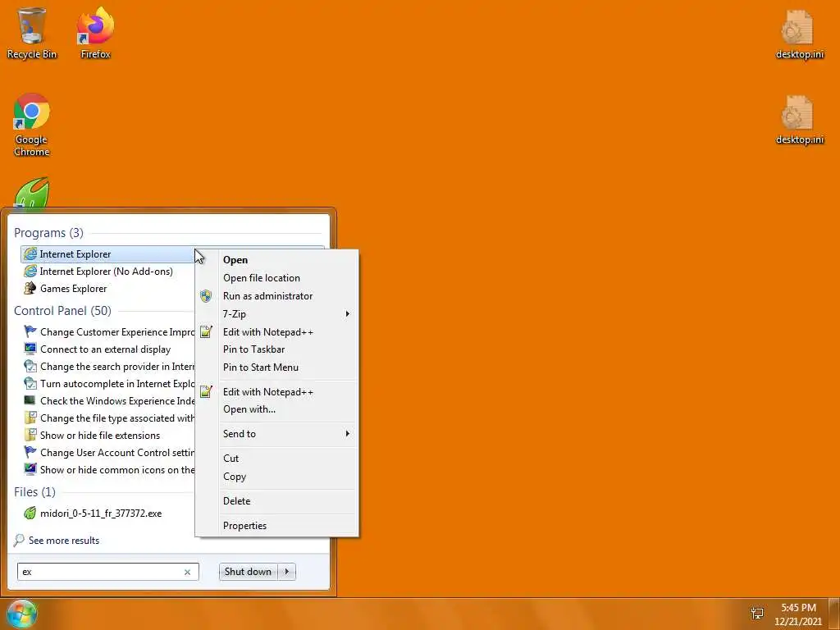Click the icon beside Change the file type associated
This screenshot has width=840, height=630.
[30, 418]
